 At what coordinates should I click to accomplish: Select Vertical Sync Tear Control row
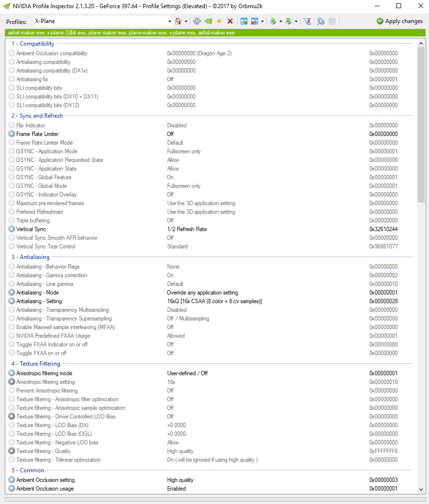[211, 246]
